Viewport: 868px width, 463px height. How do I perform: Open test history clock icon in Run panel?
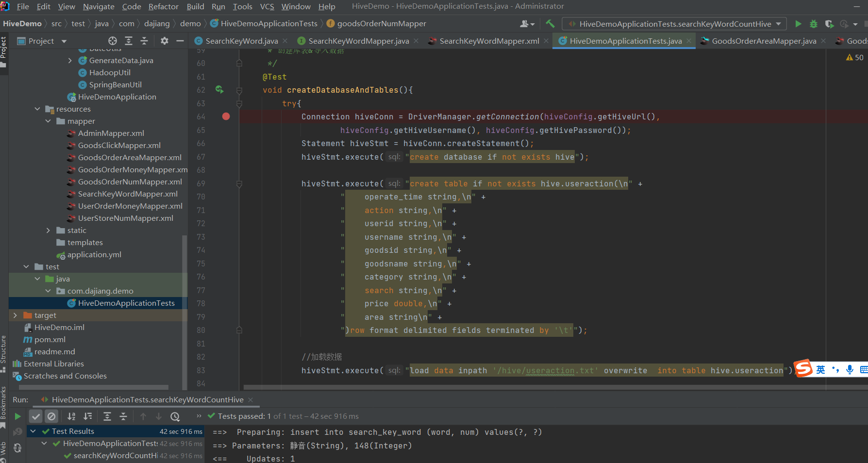pos(175,416)
